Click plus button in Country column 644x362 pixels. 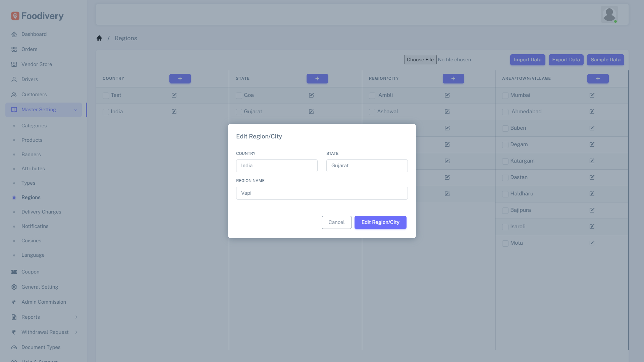[180, 78]
